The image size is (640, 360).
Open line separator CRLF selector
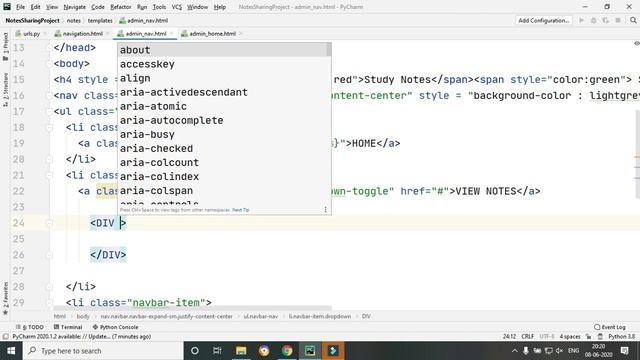point(527,337)
